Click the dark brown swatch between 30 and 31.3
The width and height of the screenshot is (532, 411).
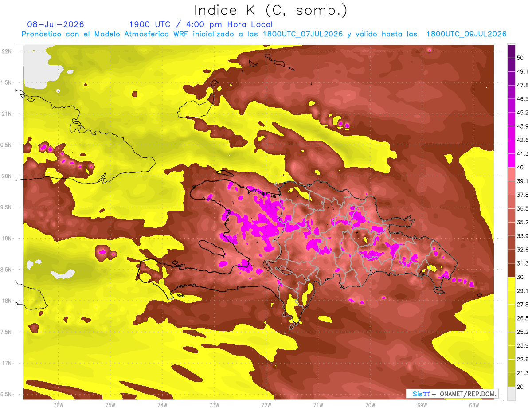[511, 270]
